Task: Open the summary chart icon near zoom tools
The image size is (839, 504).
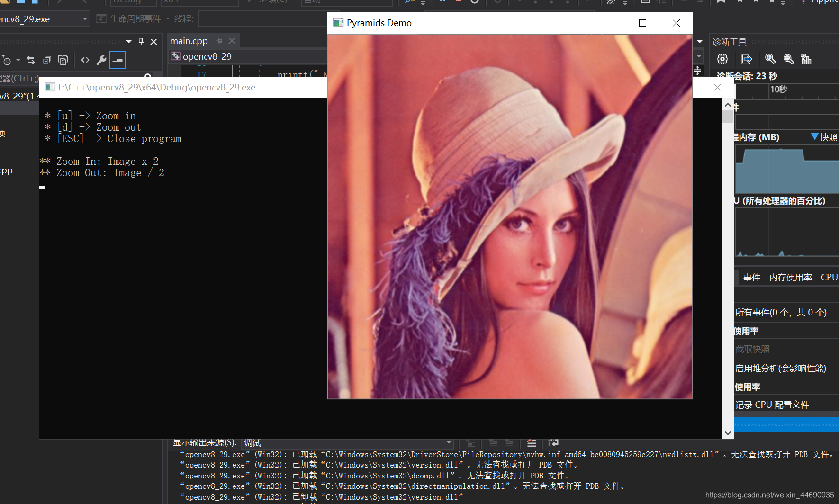Action: pos(806,59)
